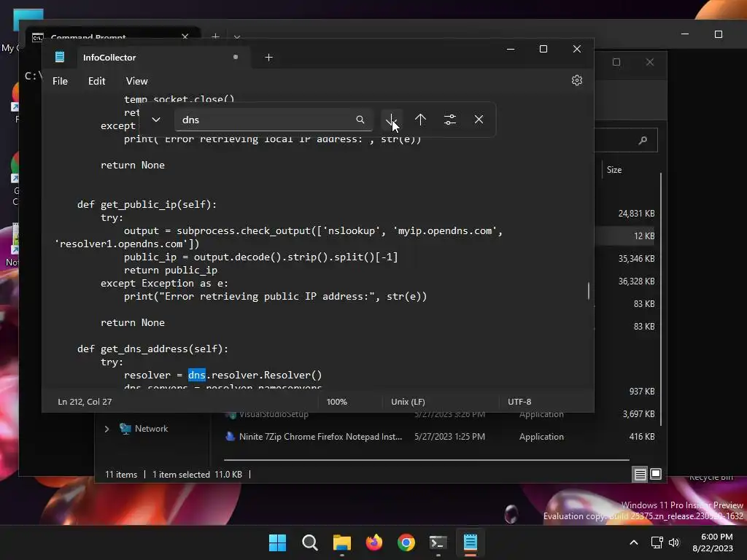Screen dimensions: 747x560
Task: Open Command Prompt tab dropdown arrow
Action: pos(237,36)
